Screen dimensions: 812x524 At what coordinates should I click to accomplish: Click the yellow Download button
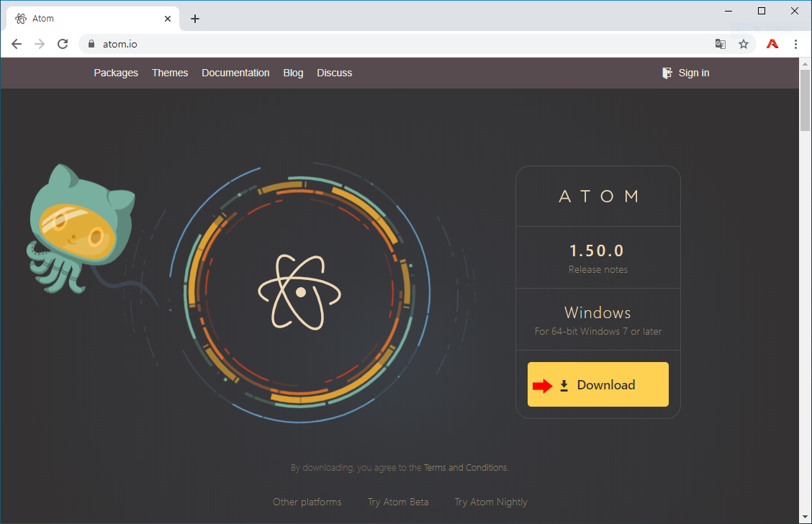(598, 384)
